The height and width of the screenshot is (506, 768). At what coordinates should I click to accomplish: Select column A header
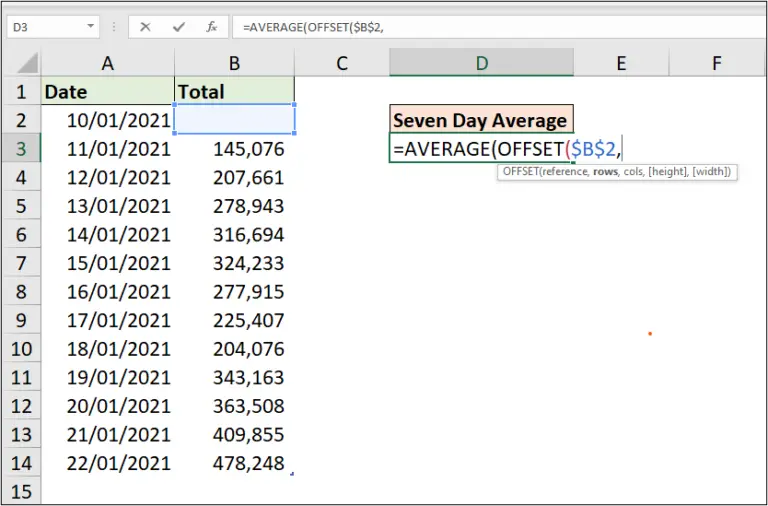[x=108, y=63]
